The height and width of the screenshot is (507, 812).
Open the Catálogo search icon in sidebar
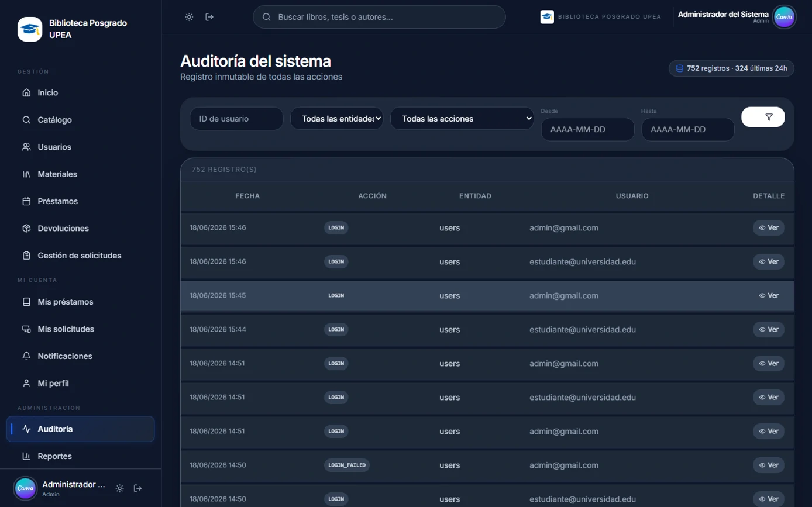26,120
